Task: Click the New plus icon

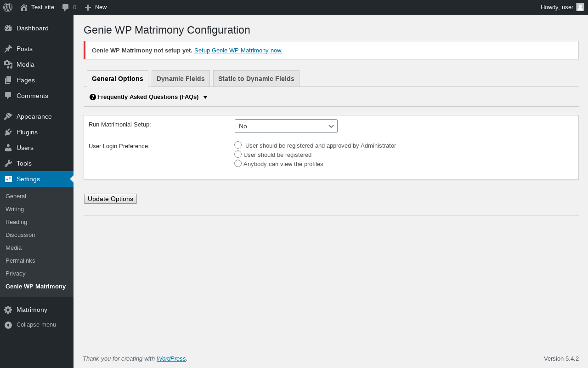Action: (x=88, y=7)
